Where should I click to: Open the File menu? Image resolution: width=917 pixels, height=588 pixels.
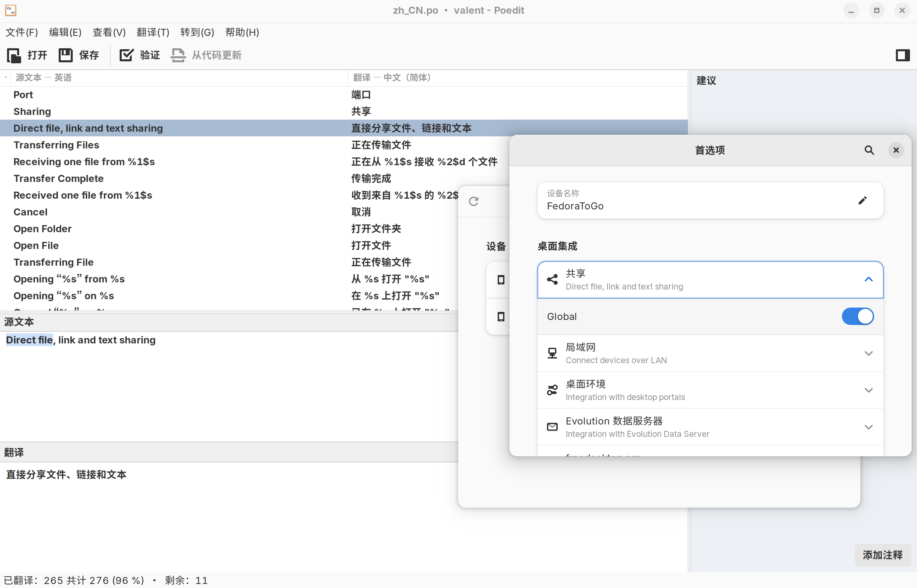(x=22, y=32)
